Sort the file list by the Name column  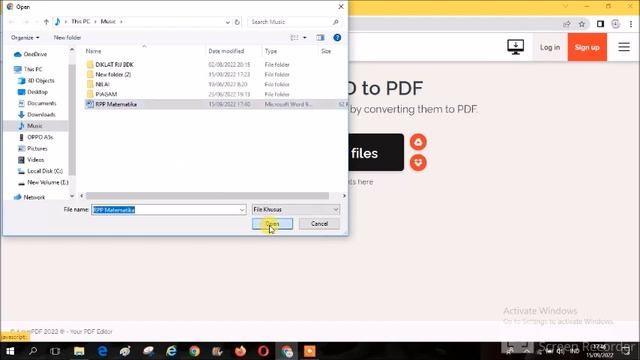click(x=93, y=51)
